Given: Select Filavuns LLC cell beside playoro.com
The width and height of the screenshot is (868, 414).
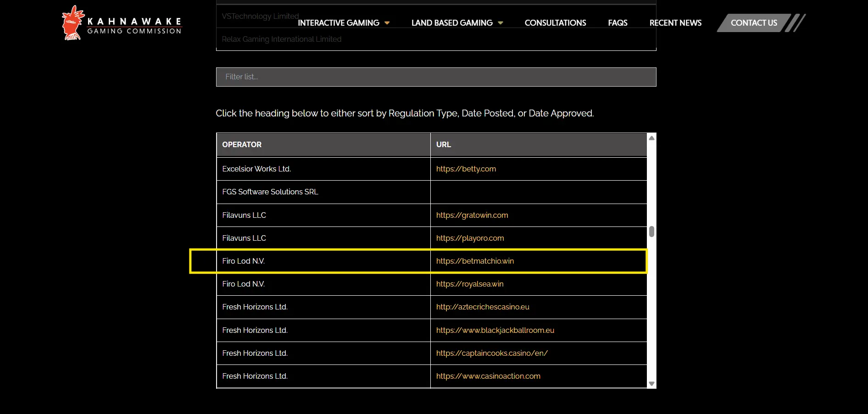Looking at the screenshot, I should (323, 238).
